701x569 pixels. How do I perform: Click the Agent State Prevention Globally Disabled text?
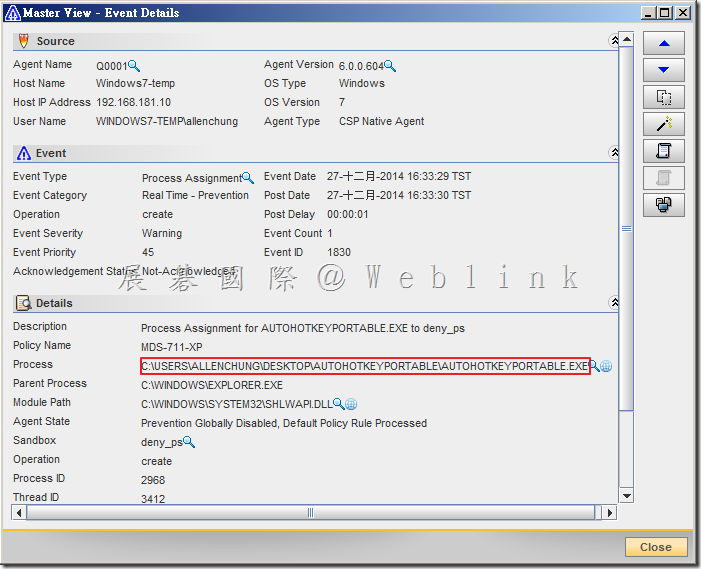click(284, 423)
